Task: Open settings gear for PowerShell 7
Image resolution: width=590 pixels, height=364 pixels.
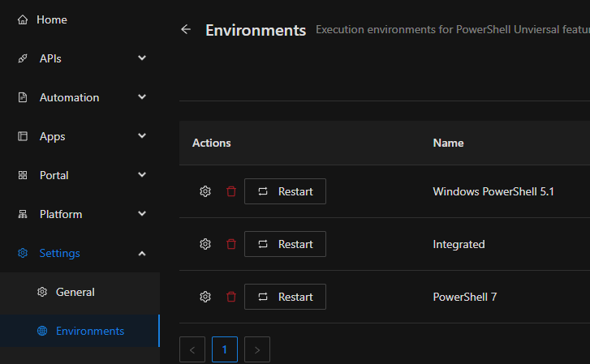Action: [205, 297]
